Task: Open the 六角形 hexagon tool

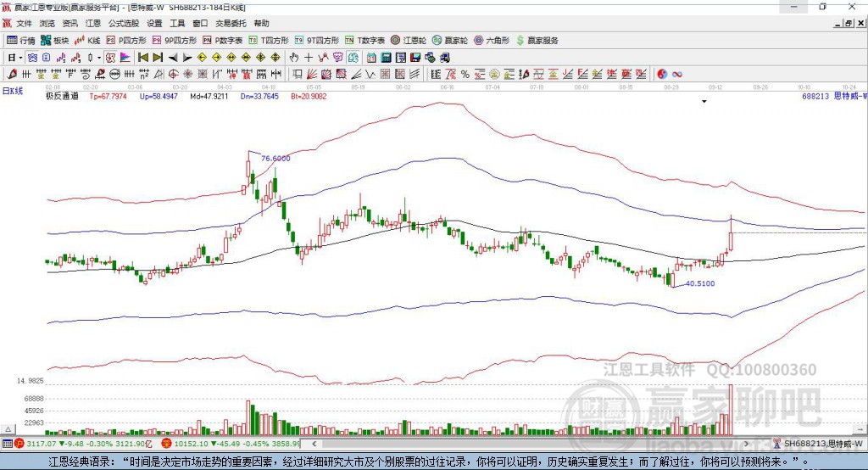Action: click(x=492, y=41)
